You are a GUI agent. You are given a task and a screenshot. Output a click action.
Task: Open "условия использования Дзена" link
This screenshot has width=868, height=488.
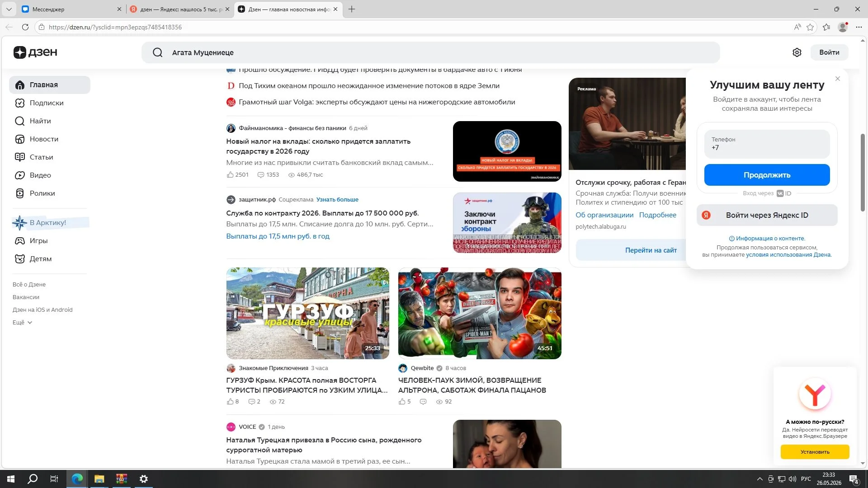788,255
